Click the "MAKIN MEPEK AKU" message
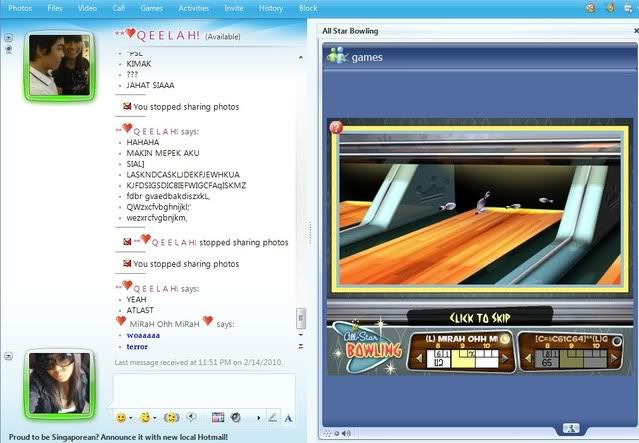639x443 pixels. [163, 153]
